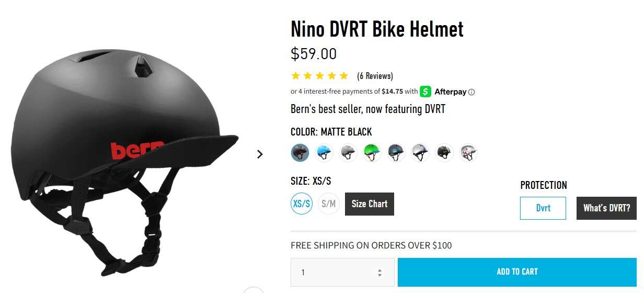Viewport: 644px width, 293px height.
Task: Choose the shark-teeth pattern helmet swatch
Action: [468, 153]
